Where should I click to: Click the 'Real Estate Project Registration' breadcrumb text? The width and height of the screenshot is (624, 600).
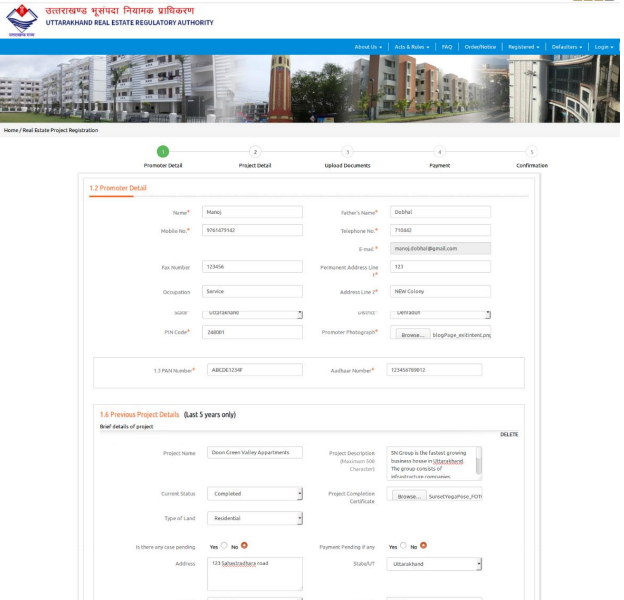(x=60, y=130)
